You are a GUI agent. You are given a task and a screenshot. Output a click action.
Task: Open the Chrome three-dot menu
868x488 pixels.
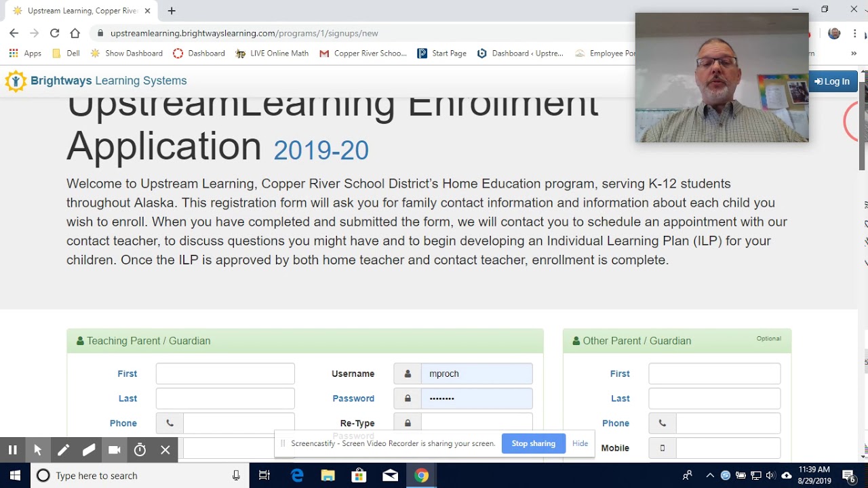pyautogui.click(x=854, y=33)
